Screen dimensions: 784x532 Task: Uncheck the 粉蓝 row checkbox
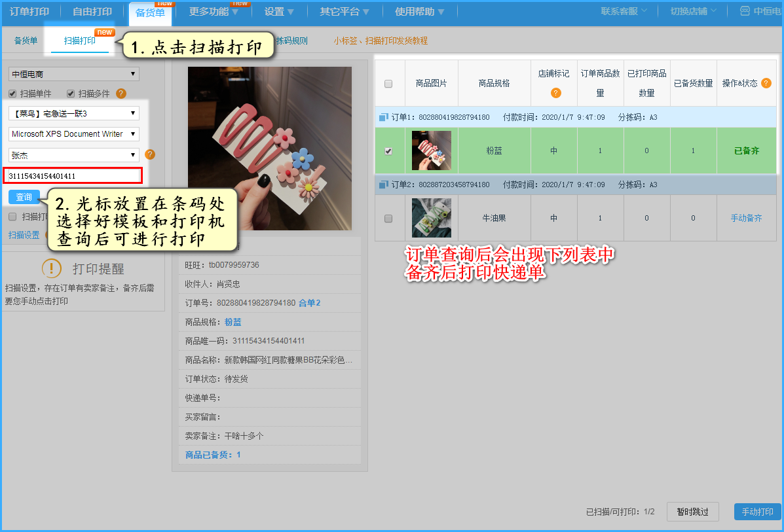pos(388,151)
